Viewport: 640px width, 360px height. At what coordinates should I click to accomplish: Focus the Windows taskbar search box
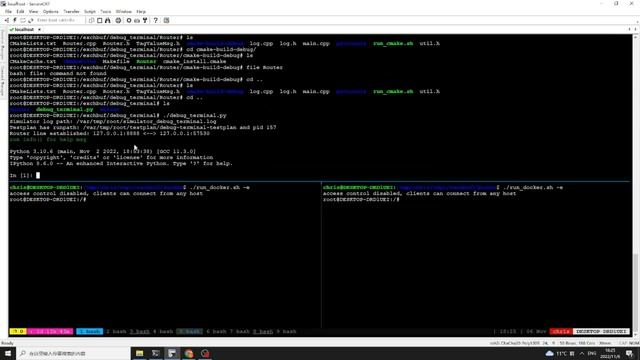[73, 353]
